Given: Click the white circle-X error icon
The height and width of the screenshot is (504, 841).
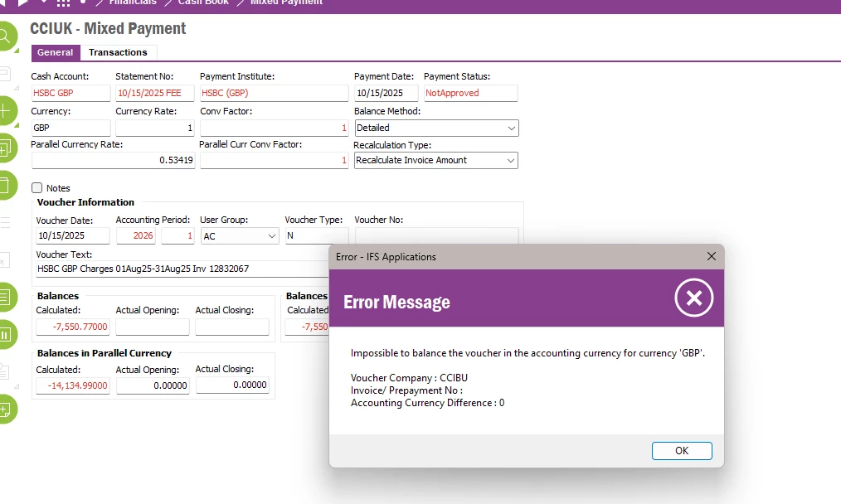Looking at the screenshot, I should point(694,298).
